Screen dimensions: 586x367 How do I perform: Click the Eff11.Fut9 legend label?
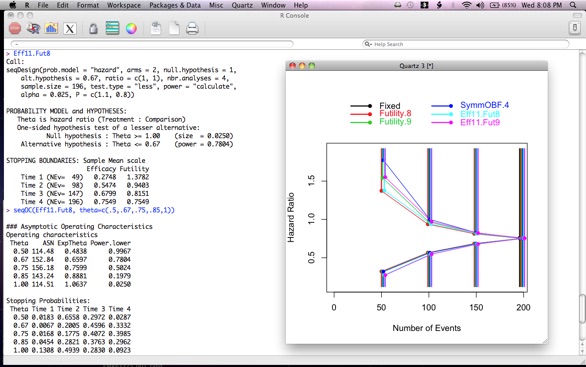pos(480,122)
